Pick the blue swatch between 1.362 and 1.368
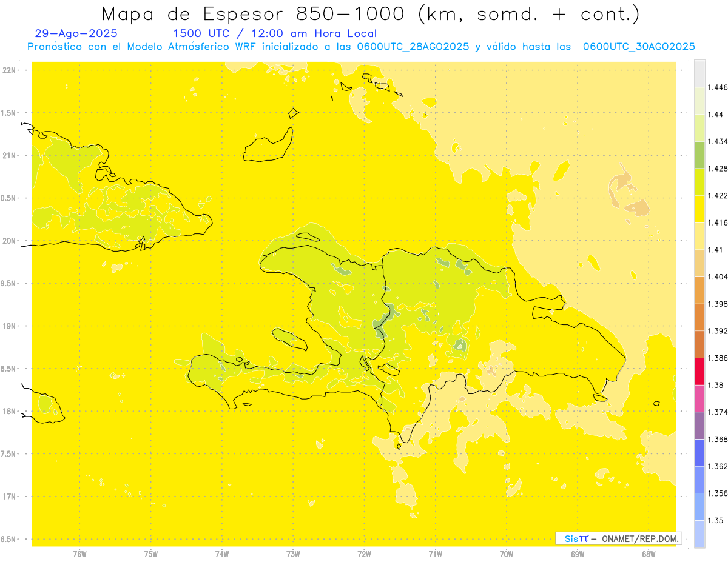 (699, 453)
